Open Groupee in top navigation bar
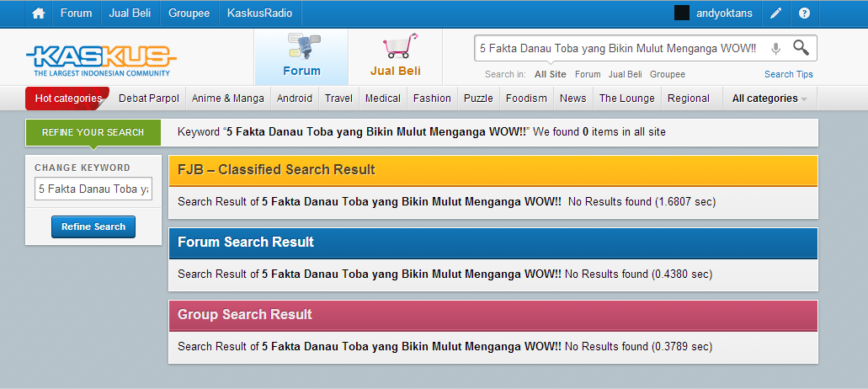The height and width of the screenshot is (389, 868). [189, 13]
